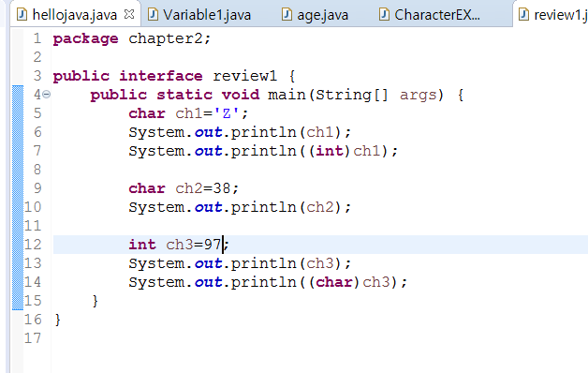Click the blue change bar beside line 8
588x373 pixels.
point(18,170)
